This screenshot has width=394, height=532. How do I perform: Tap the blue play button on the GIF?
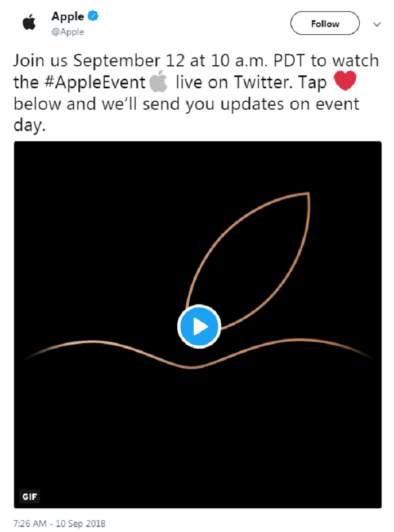click(198, 327)
